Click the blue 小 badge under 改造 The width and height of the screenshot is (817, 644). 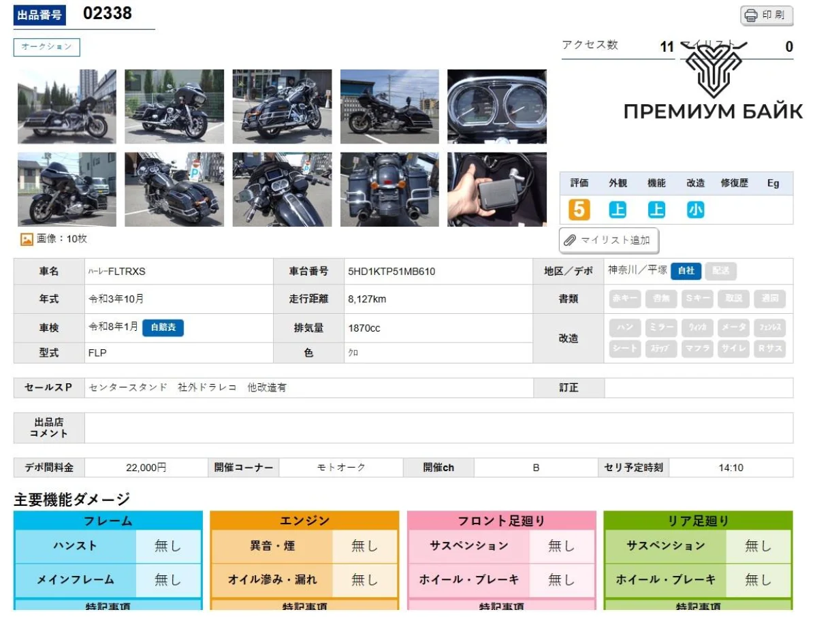click(695, 210)
